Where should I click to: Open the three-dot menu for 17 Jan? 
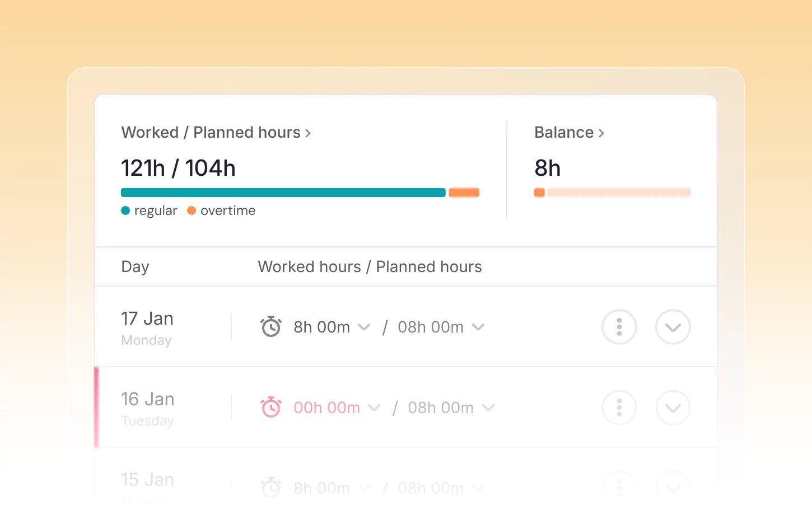click(619, 327)
